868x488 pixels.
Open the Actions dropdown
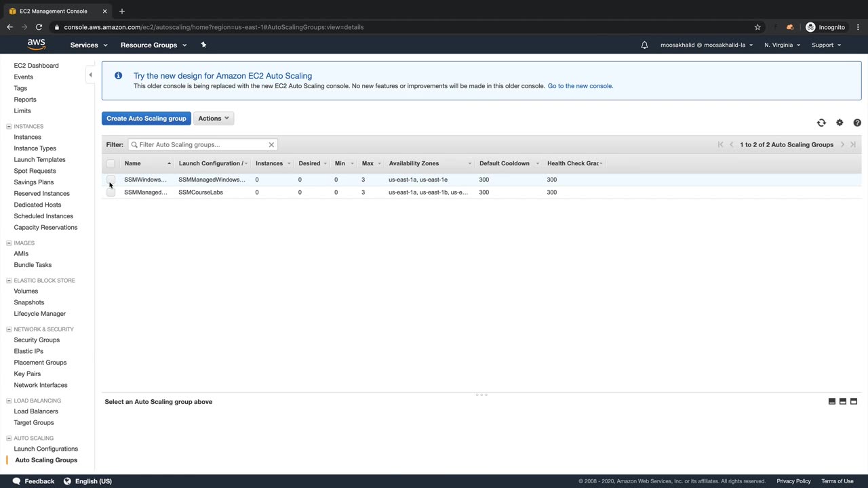pos(214,118)
